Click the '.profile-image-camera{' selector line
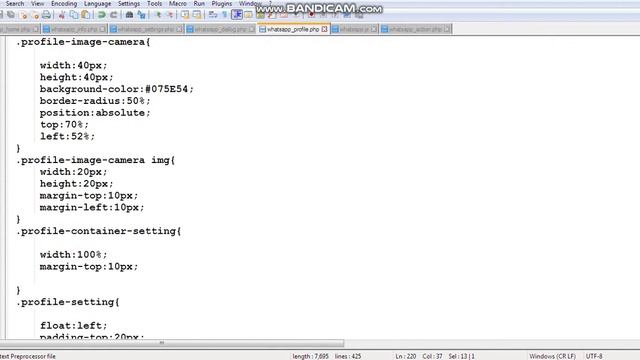 83,42
